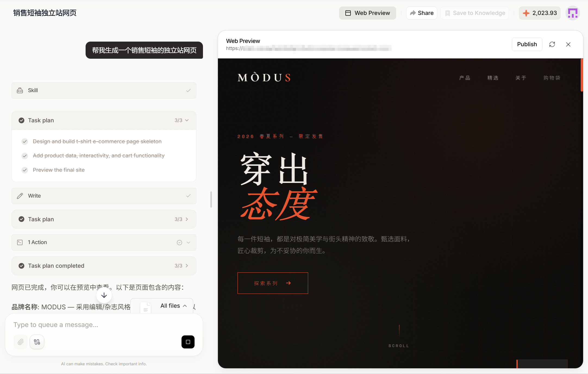Click the checkmark on the Write section

[188, 196]
